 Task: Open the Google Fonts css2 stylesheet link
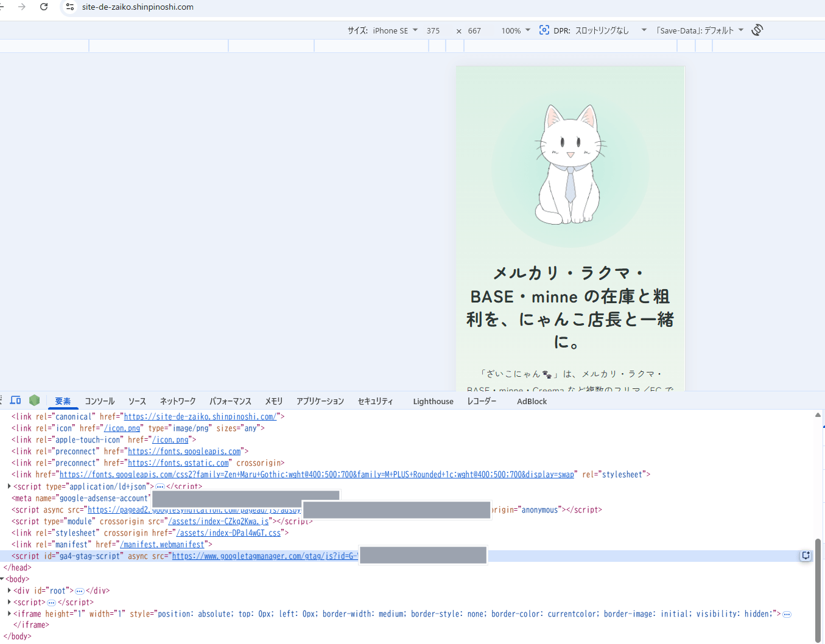pos(317,474)
